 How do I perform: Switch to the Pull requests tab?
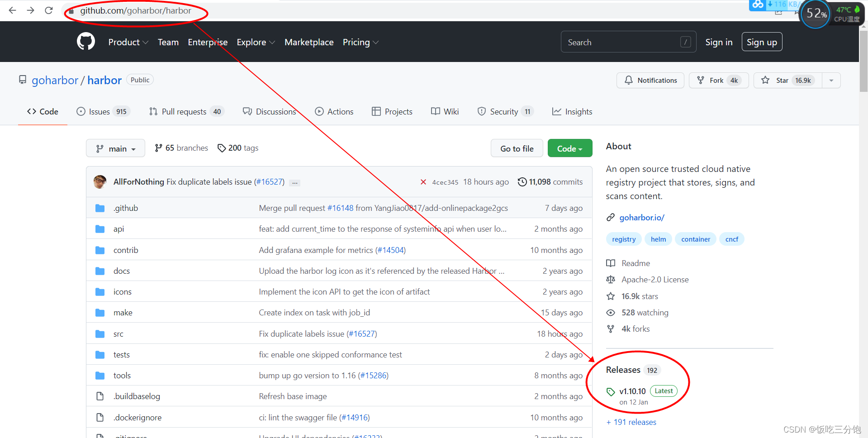coord(186,112)
